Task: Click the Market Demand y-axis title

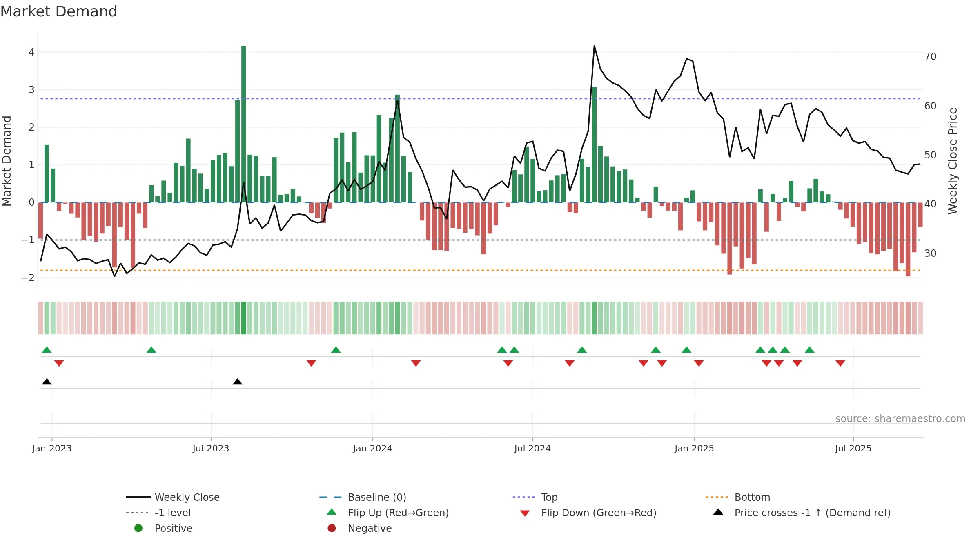Action: (7, 161)
